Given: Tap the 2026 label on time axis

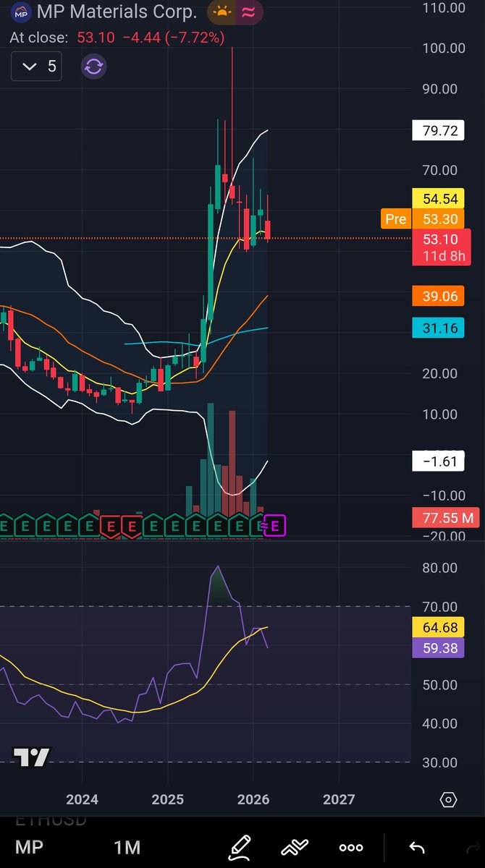Looking at the screenshot, I should [253, 799].
